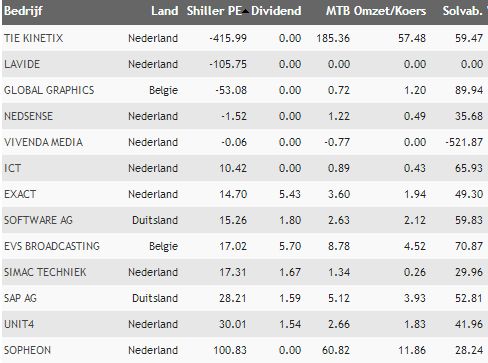Sort by MTB column header
This screenshot has height=363, width=488.
coord(338,11)
